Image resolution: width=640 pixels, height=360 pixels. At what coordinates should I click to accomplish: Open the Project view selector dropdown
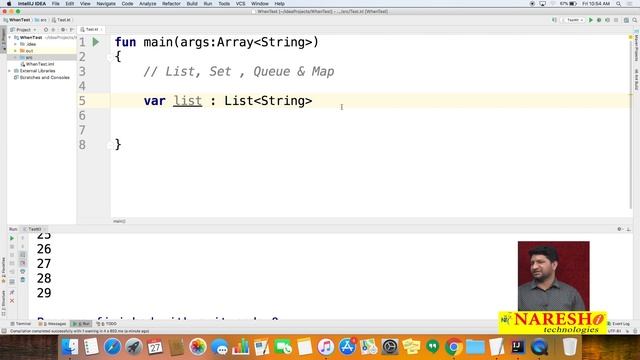(x=24, y=30)
